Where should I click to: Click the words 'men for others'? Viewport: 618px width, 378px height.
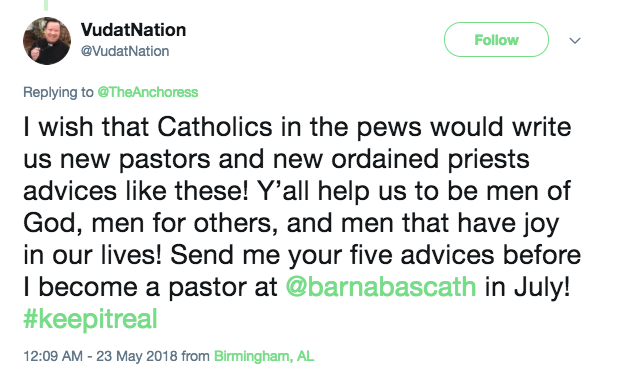click(182, 223)
